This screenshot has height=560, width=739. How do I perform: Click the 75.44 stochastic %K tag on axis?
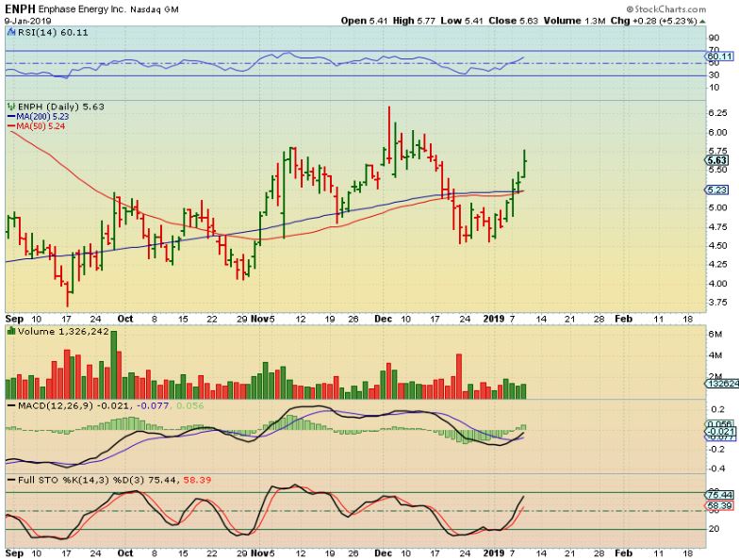pyautogui.click(x=718, y=494)
